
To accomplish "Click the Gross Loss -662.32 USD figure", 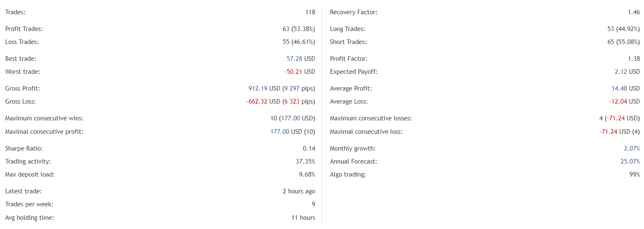I will tap(263, 101).
